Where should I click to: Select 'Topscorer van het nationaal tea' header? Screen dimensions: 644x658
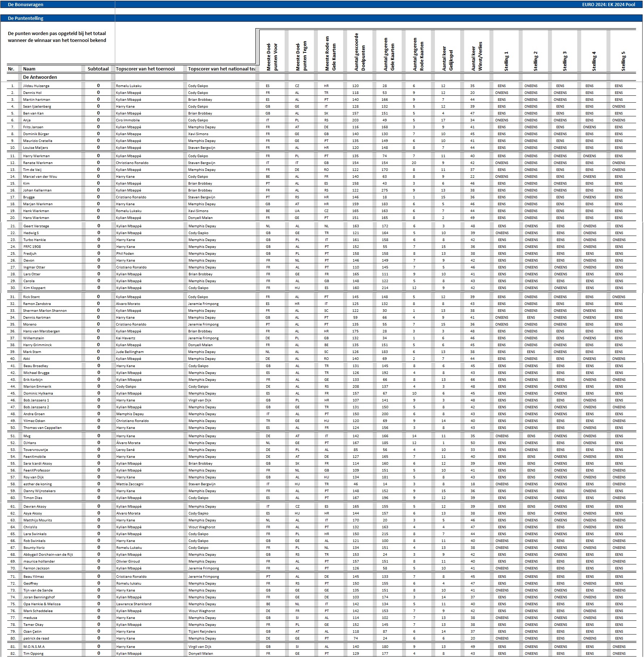(x=222, y=69)
